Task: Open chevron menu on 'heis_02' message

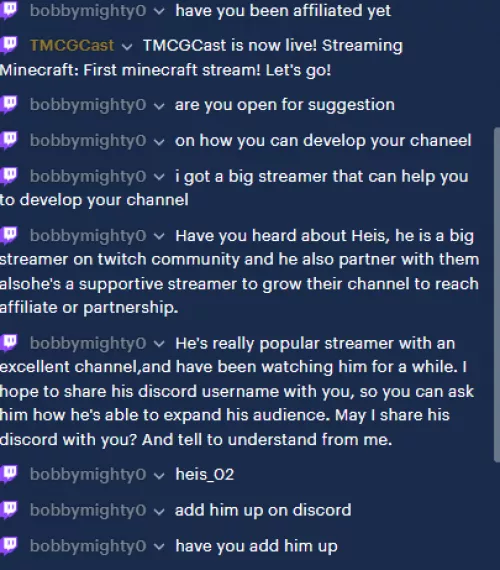Action: 159,475
